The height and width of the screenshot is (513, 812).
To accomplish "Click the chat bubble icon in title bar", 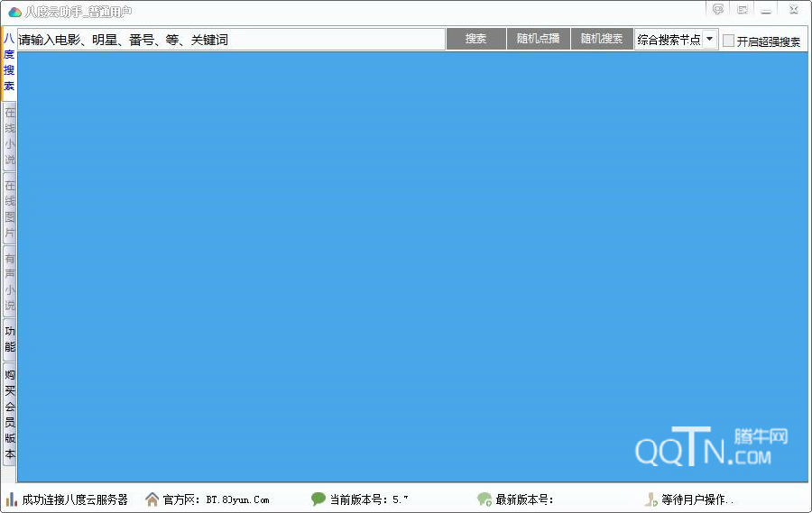I will 717,10.
